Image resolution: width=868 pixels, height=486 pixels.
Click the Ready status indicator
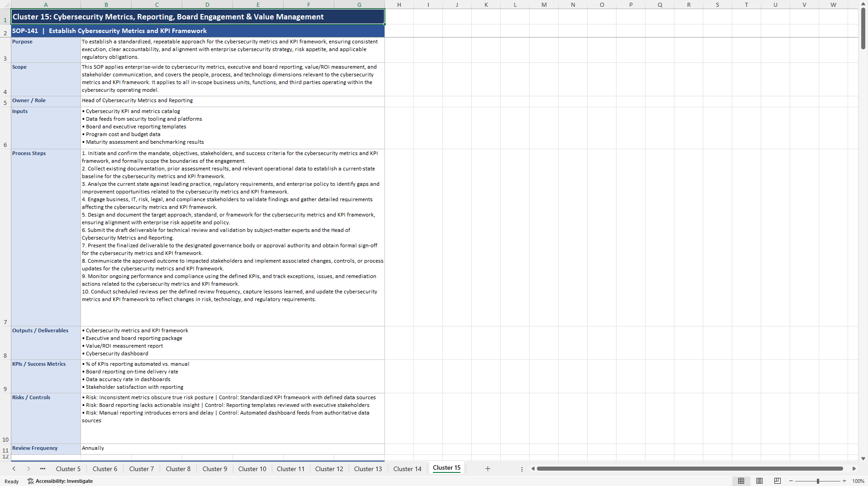click(x=12, y=481)
